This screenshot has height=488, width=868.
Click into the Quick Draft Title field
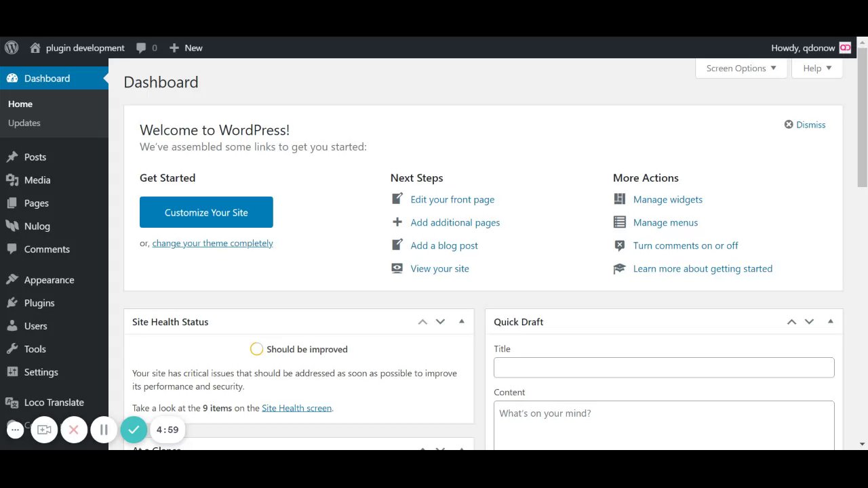pos(664,367)
